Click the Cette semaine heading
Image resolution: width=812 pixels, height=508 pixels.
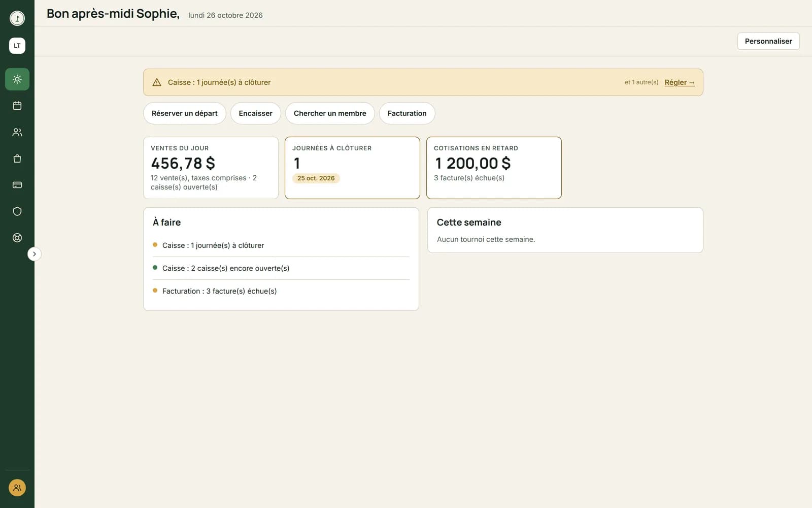tap(469, 223)
